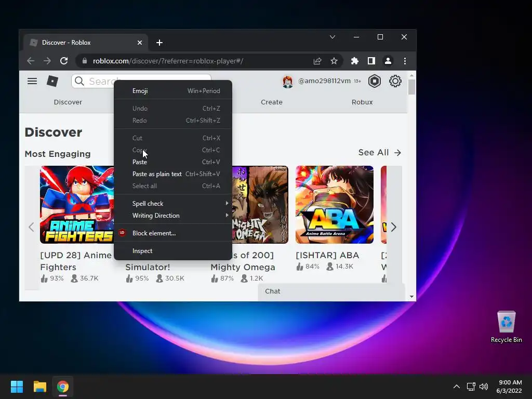This screenshot has width=532, height=399.
Task: Show next games with carousel right arrow
Action: click(x=394, y=227)
